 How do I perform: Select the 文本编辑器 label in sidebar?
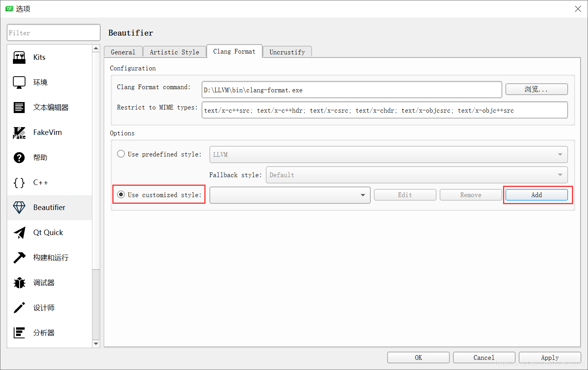(x=51, y=108)
